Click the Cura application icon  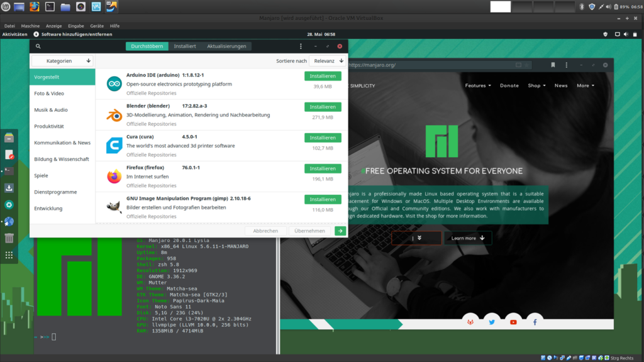tap(114, 146)
